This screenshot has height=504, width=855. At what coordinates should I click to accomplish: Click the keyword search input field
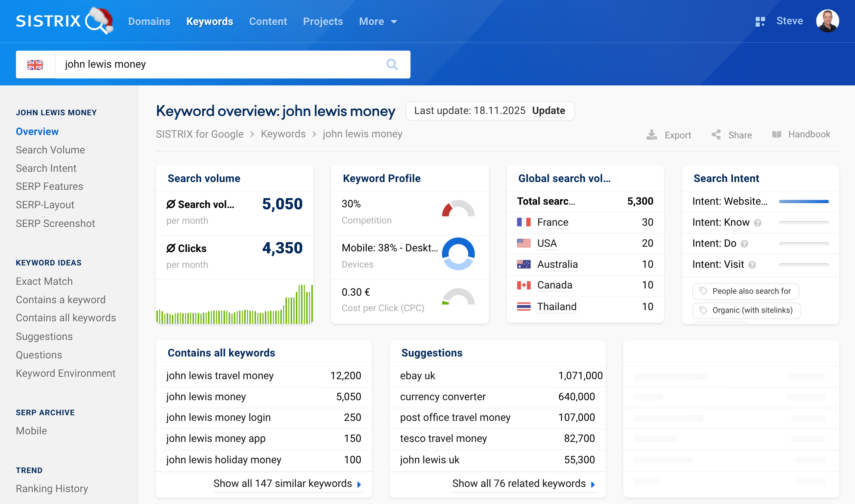click(217, 64)
